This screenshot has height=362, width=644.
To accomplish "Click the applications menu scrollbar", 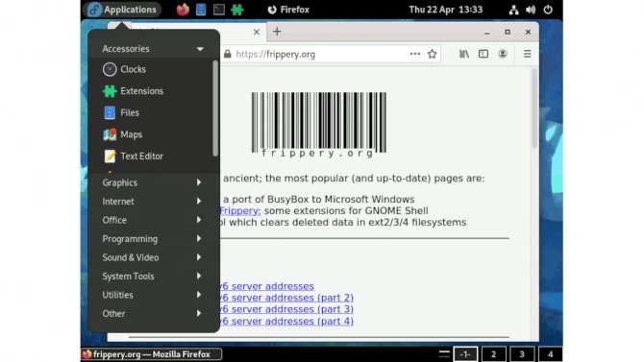I will 215,109.
